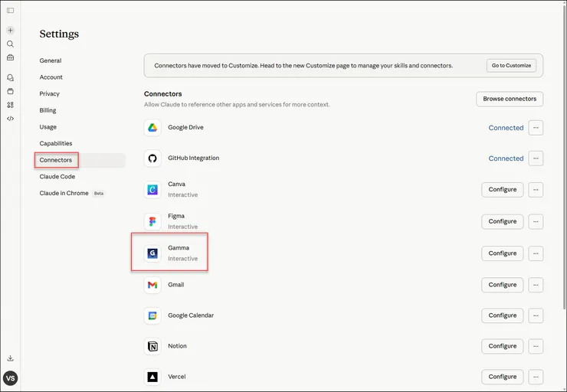567x392 pixels.
Task: Click the GitHub Integration name
Action: pyautogui.click(x=193, y=158)
